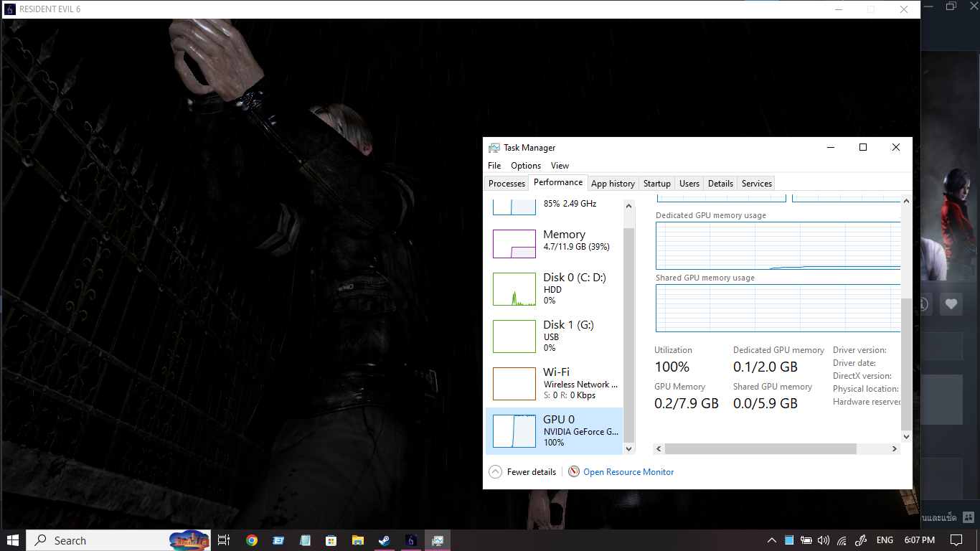Open the Services tab
Viewport: 980px width, 551px height.
[756, 184]
